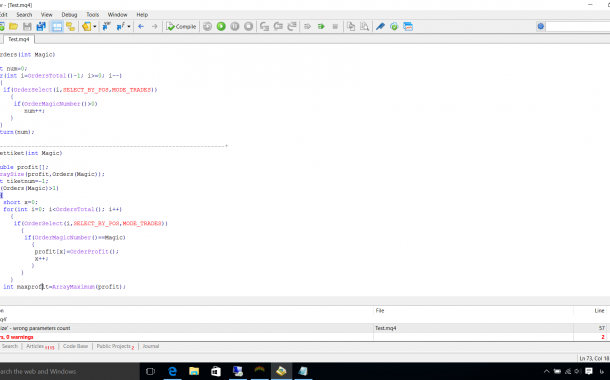Open the Debug menu
The height and width of the screenshot is (380, 610).
coord(69,15)
